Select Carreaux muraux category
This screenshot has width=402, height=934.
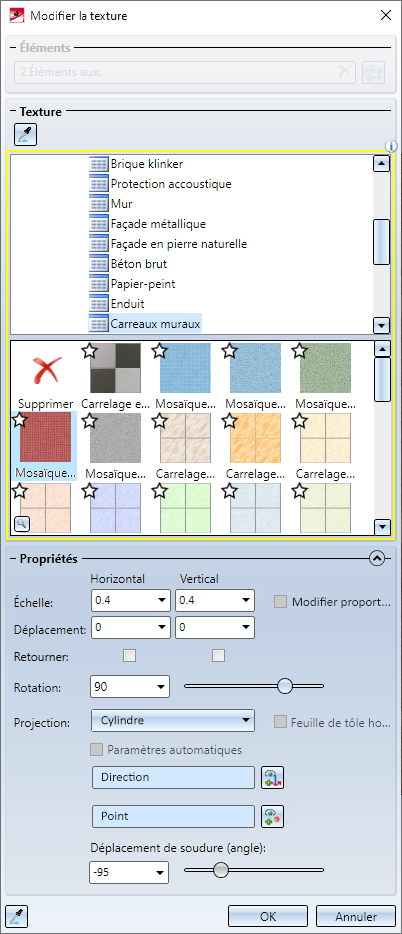click(x=155, y=324)
